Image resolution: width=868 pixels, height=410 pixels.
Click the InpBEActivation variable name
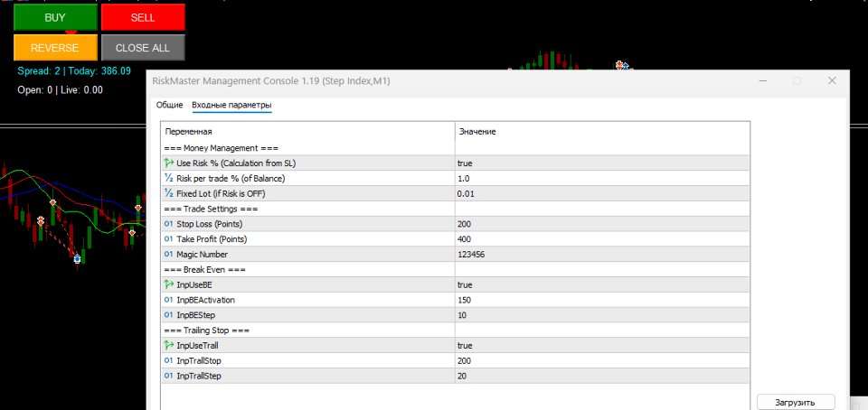click(205, 300)
